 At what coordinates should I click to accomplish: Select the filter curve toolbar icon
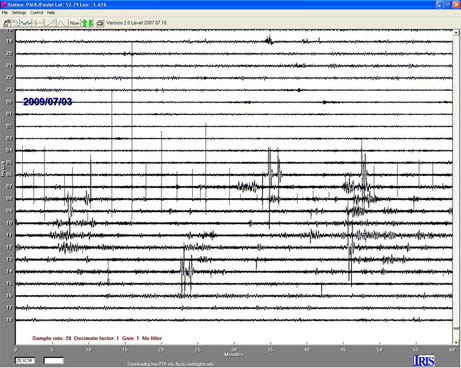(62, 23)
